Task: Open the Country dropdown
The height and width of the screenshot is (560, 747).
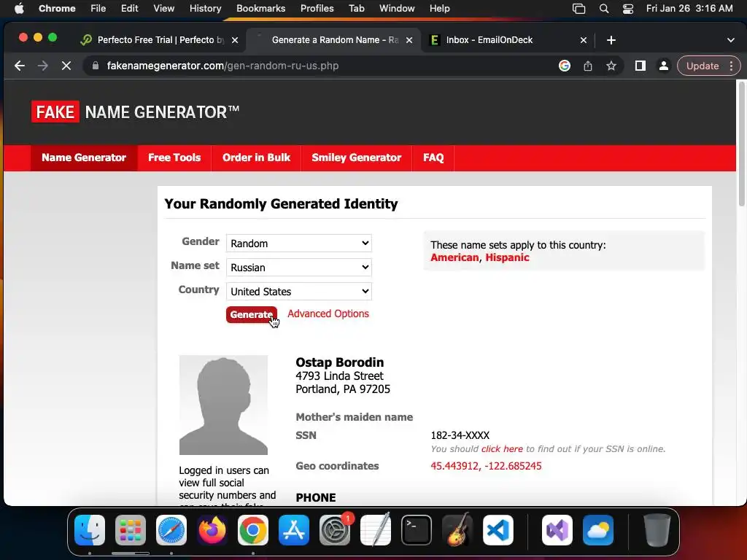Action: (298, 292)
